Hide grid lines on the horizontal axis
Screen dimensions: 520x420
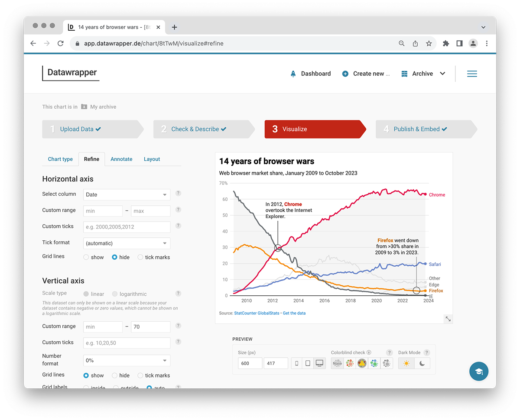coord(114,257)
